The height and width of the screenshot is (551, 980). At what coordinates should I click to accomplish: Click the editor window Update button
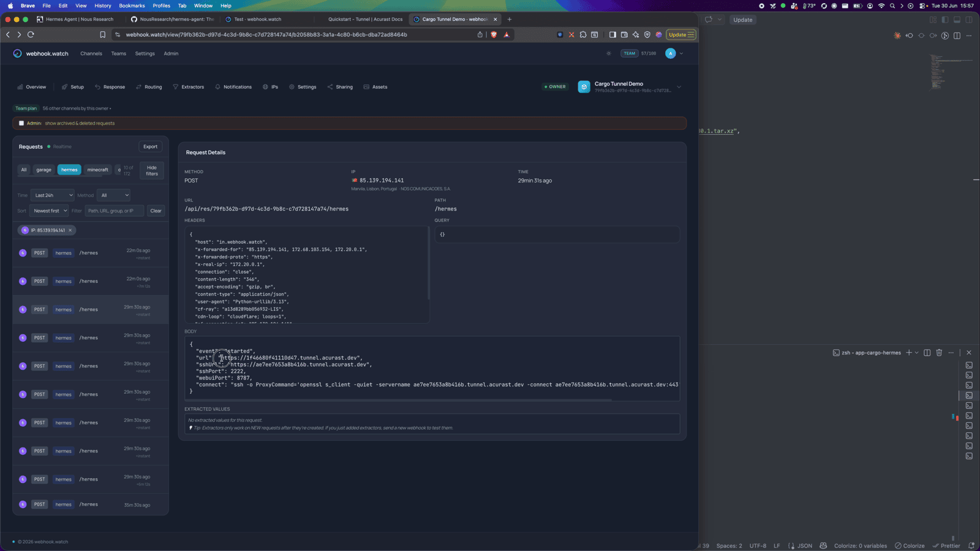pyautogui.click(x=743, y=20)
